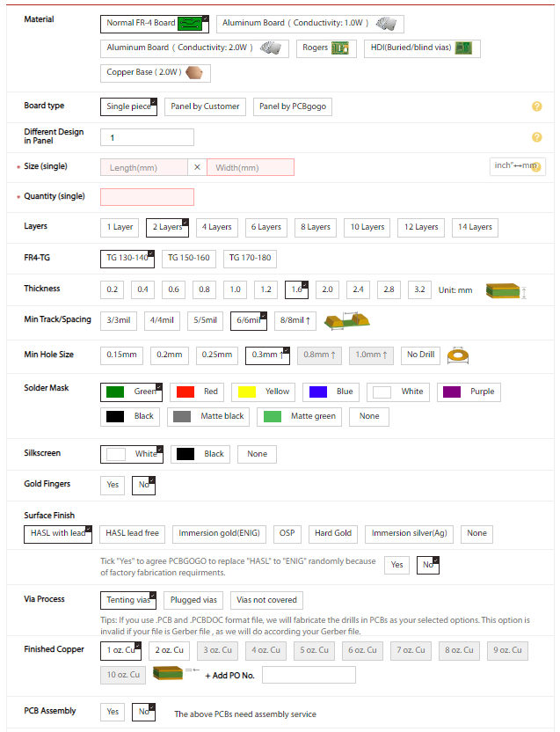The image size is (560, 732).
Task: Select 10 Layers option
Action: pyautogui.click(x=367, y=227)
